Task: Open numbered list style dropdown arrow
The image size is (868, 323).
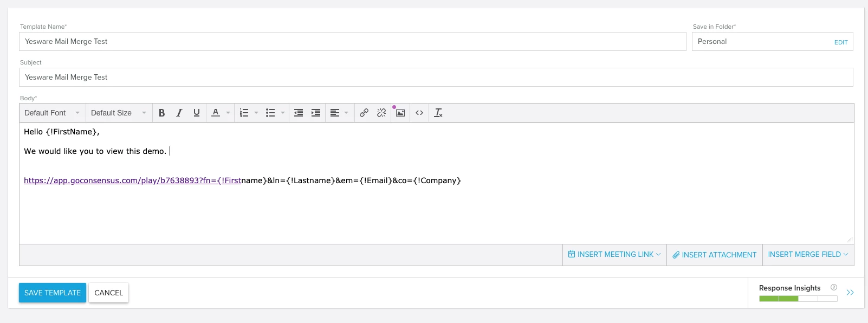Action: click(256, 113)
